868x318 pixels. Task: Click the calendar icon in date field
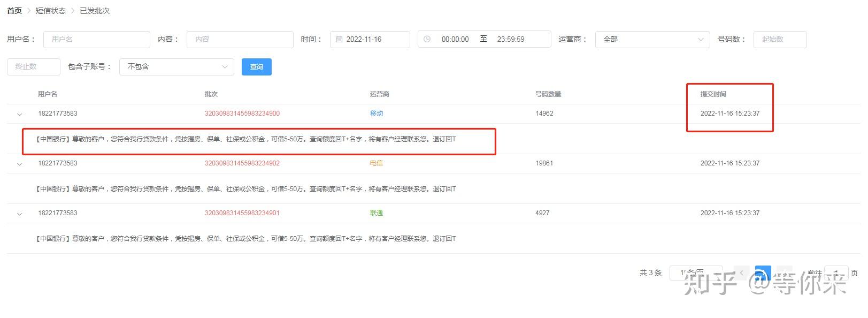click(x=339, y=39)
